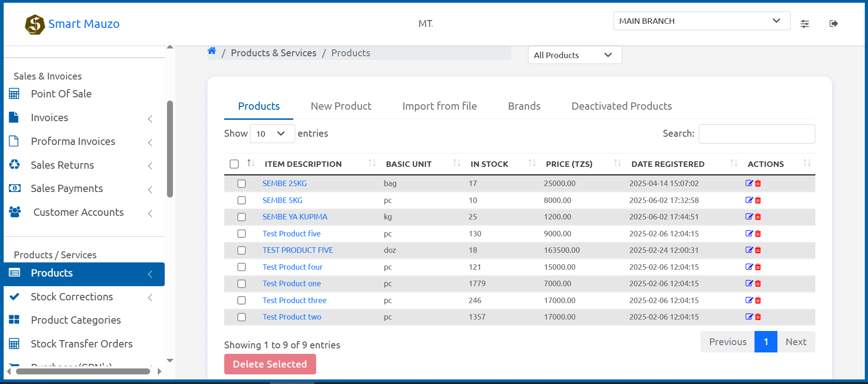Expand the Proforma Invoices submenu
The height and width of the screenshot is (384, 868).
click(x=150, y=143)
